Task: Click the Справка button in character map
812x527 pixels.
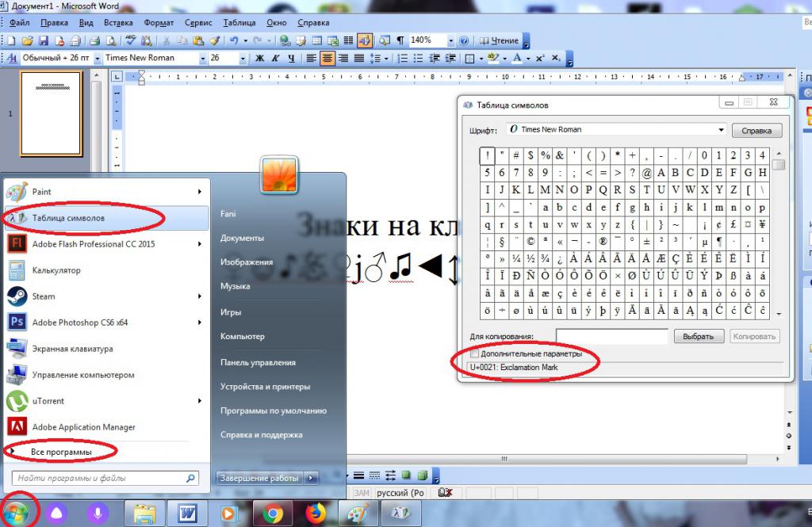Action: 756,130
